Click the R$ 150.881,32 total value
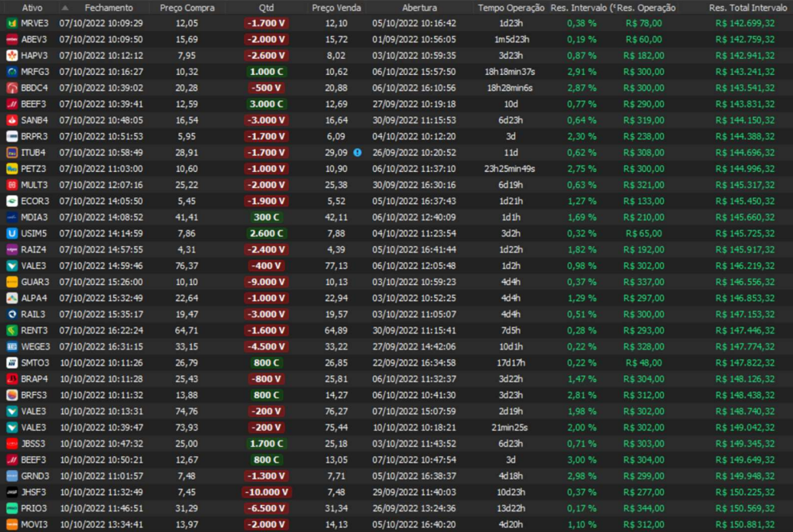793x532 pixels. [744, 524]
